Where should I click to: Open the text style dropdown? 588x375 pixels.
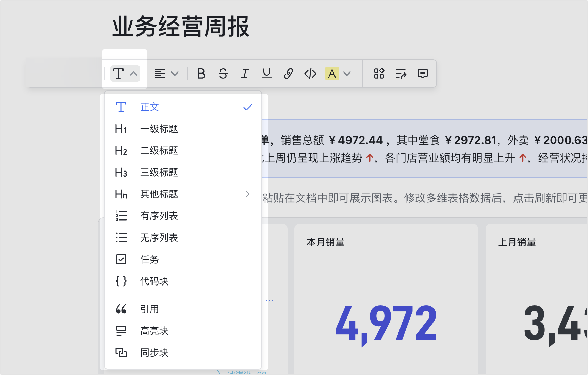[125, 74]
